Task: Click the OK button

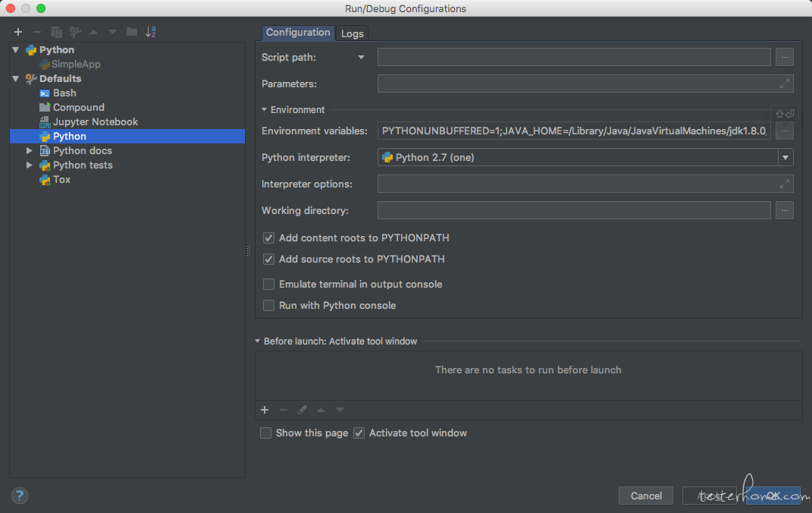Action: [773, 496]
